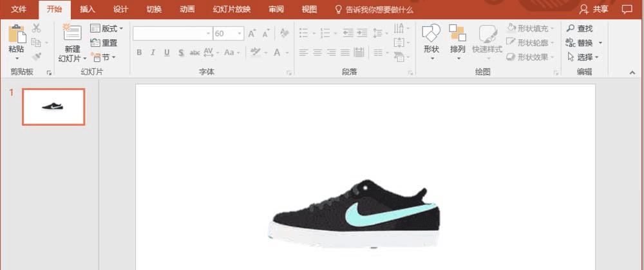Decrease list indent level icon

click(x=348, y=33)
